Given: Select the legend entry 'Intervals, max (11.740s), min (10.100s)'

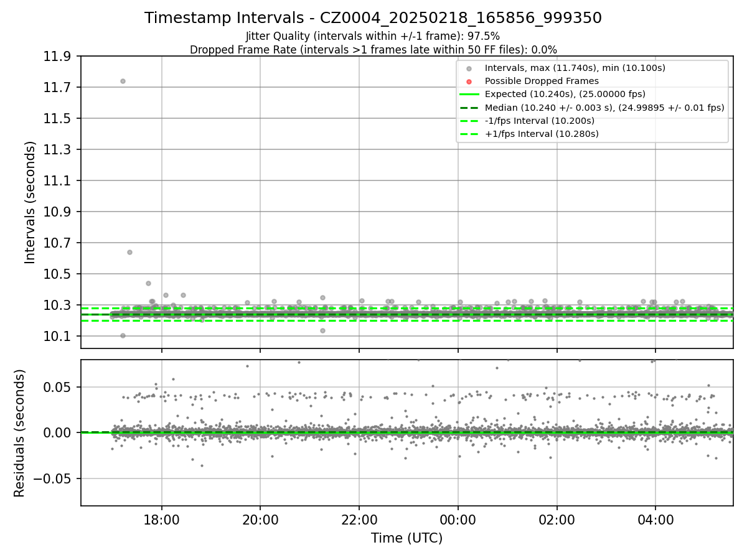Looking at the screenshot, I should 575,68.
